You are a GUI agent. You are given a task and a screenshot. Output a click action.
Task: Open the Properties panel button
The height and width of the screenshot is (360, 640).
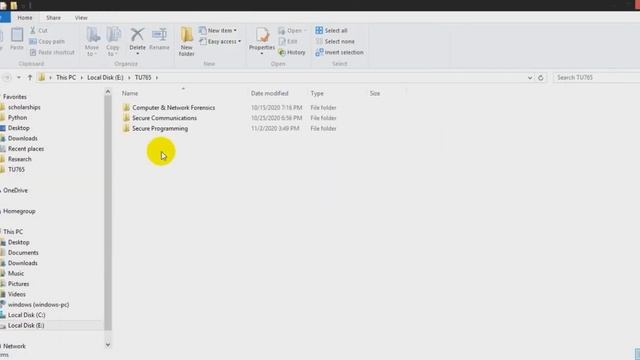[262, 41]
